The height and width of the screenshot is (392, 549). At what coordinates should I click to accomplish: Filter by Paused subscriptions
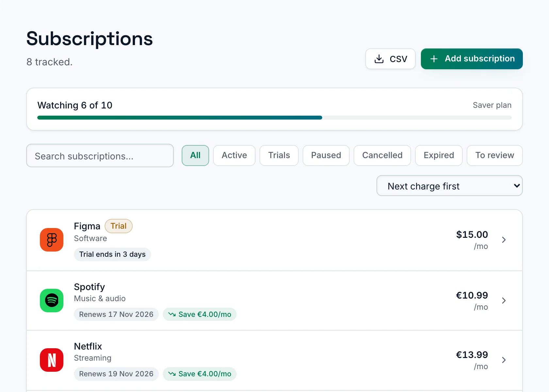326,155
